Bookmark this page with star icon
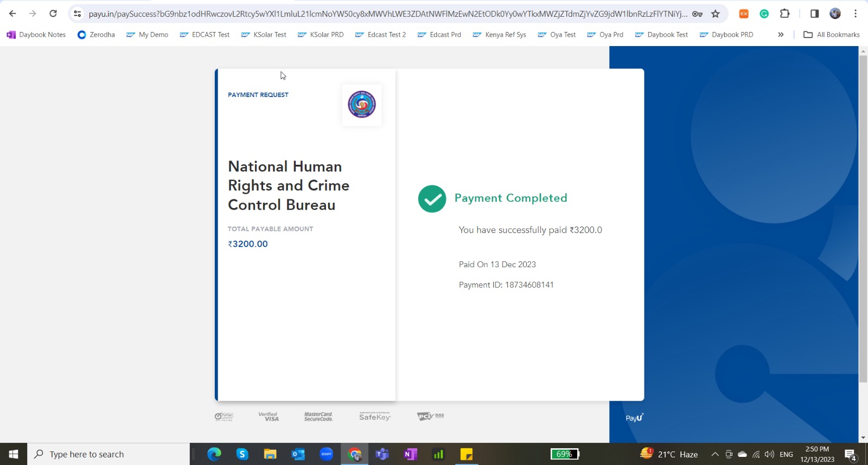Screen dimensions: 868x465 click(716, 14)
